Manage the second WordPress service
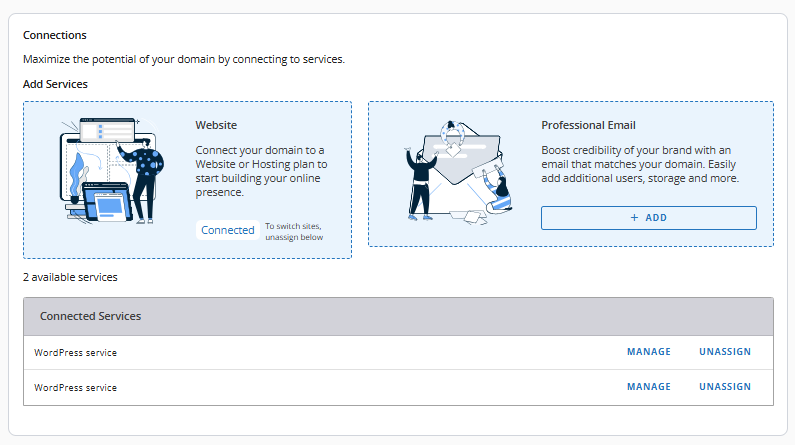The height and width of the screenshot is (445, 795). tap(649, 387)
